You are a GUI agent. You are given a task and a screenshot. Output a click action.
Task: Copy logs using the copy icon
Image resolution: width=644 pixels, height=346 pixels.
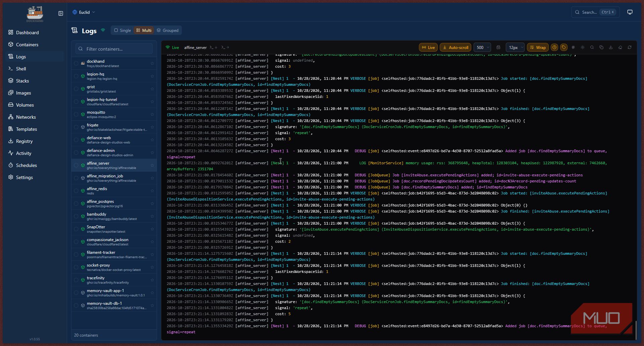point(601,47)
